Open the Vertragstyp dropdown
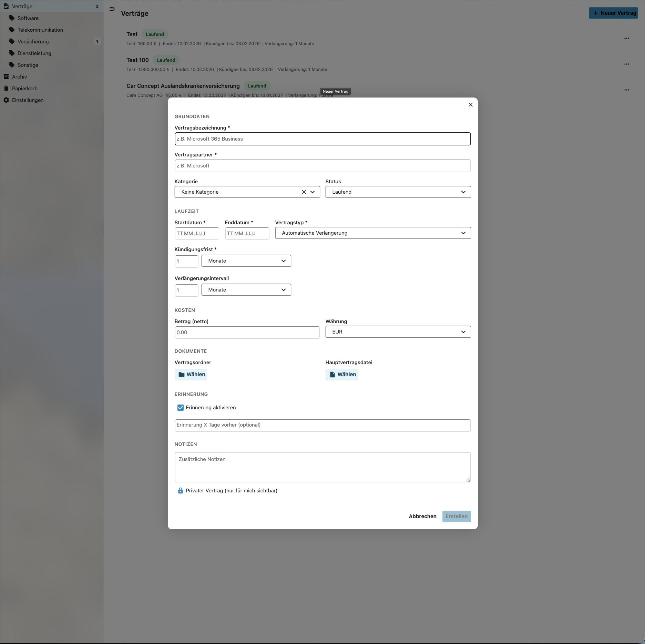 372,233
